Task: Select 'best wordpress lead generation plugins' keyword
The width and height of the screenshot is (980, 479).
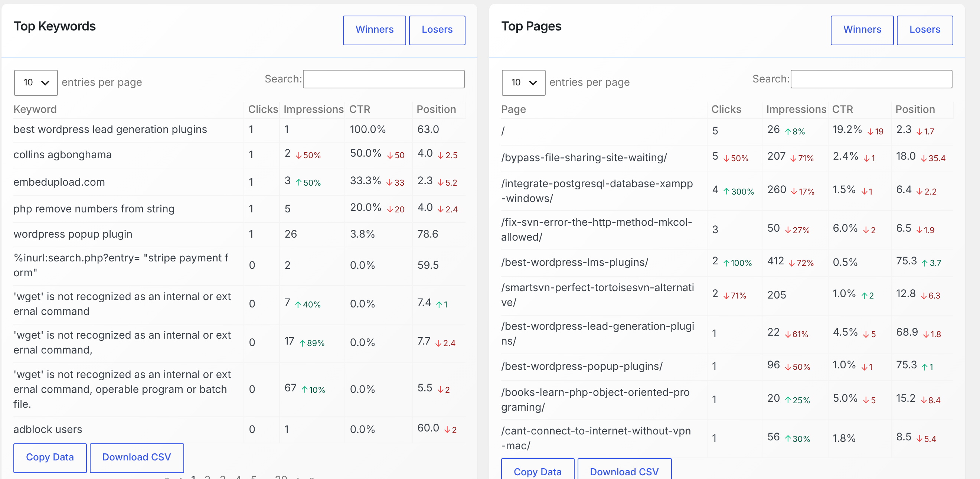Action: [110, 130]
